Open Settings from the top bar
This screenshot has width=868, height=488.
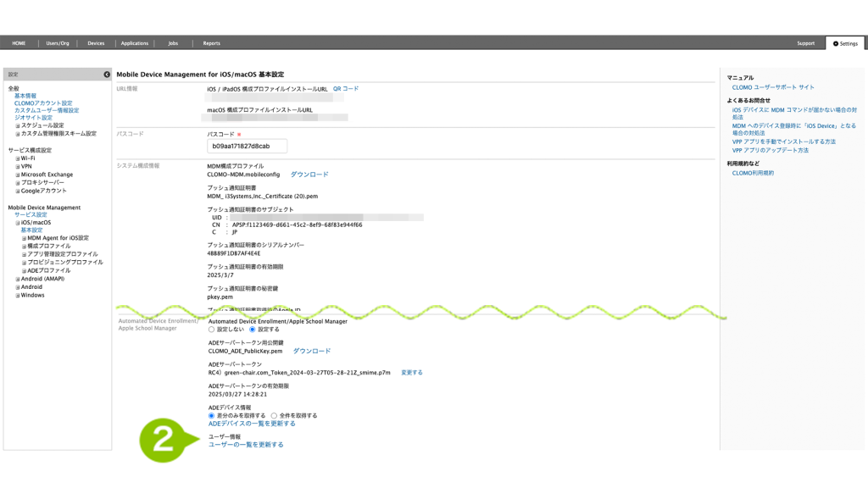tap(845, 43)
